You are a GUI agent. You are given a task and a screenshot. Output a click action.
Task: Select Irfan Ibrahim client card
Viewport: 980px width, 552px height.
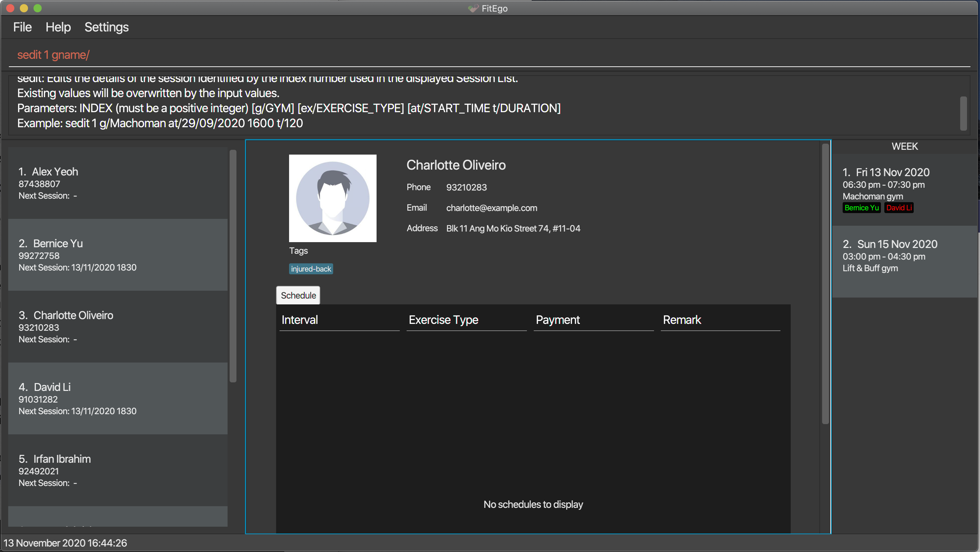118,470
